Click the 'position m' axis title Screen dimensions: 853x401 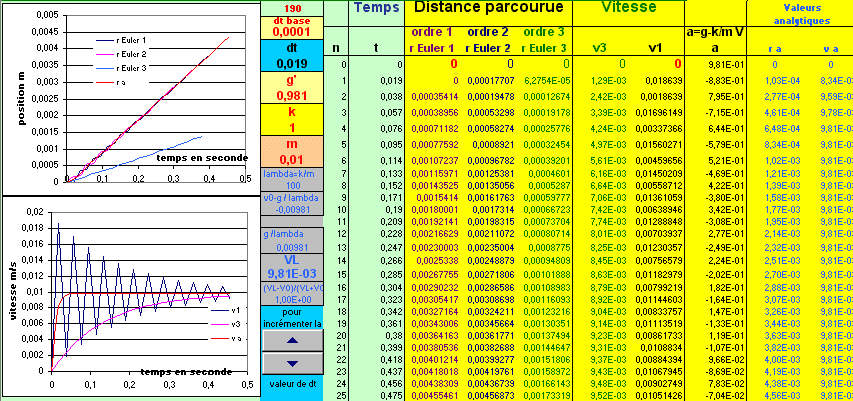(22, 98)
